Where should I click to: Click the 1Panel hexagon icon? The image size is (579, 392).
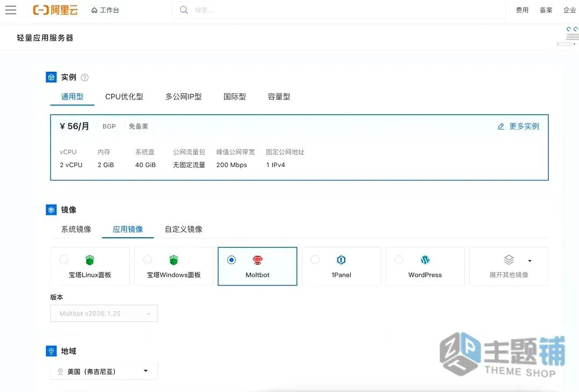point(341,260)
